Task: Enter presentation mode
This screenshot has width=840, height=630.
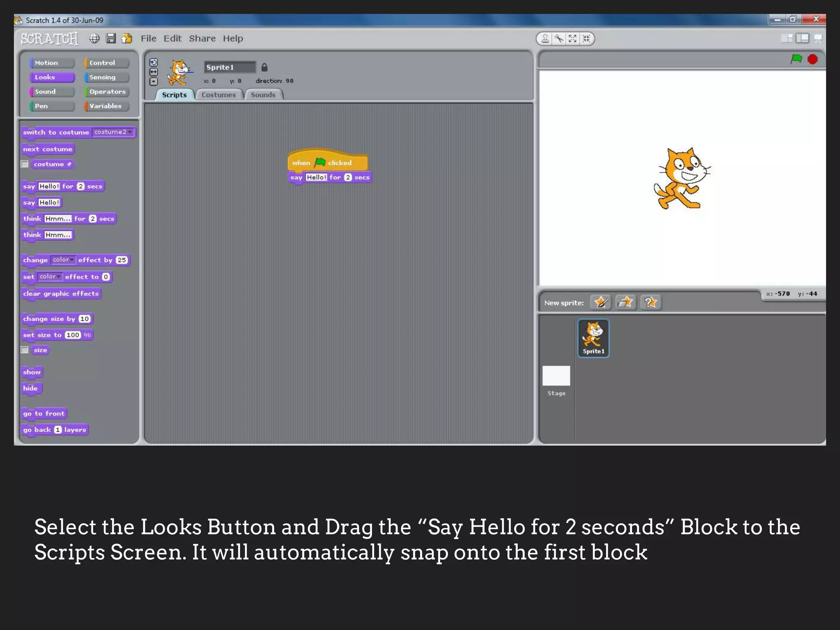Action: point(818,39)
